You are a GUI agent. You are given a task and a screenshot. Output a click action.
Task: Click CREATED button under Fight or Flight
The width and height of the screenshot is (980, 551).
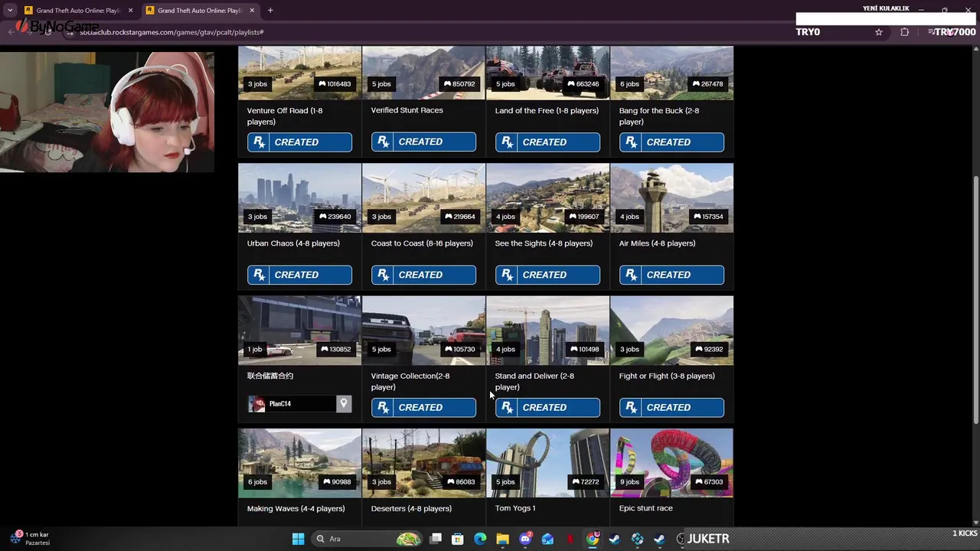[x=671, y=407]
